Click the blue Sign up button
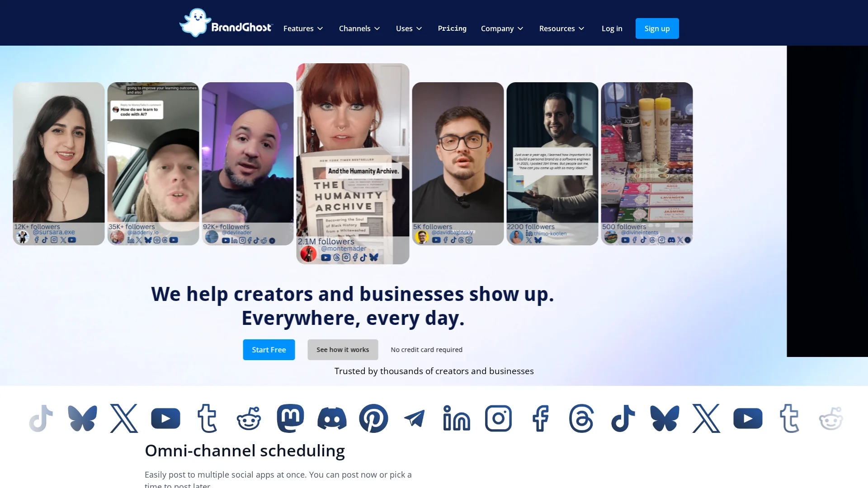The image size is (868, 488). (x=657, y=28)
